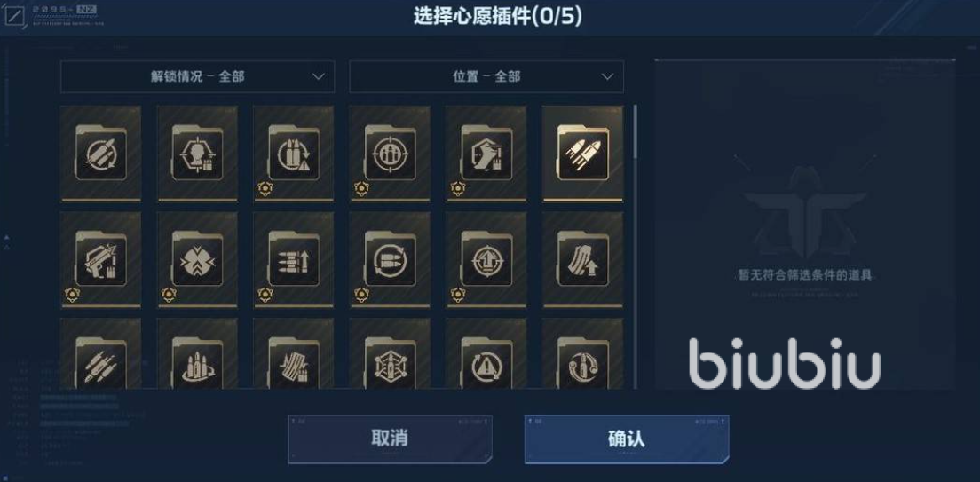Select the shield hexagon with bullets plugin
Screen dimensions: 980x482
coord(486,154)
